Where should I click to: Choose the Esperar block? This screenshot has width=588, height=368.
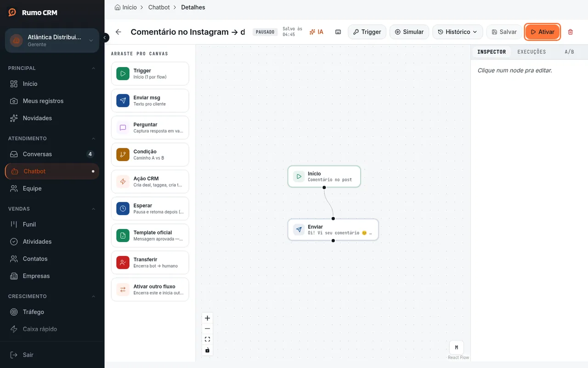coord(150,209)
